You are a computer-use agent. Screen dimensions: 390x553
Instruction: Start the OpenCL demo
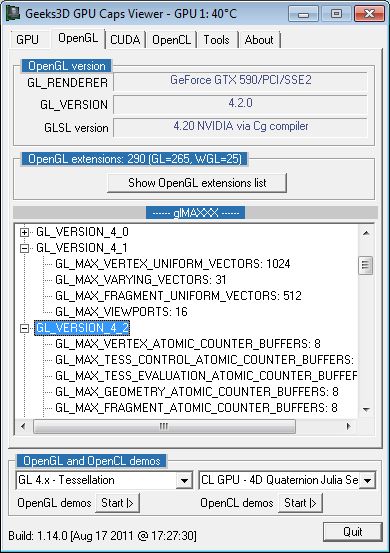300,503
